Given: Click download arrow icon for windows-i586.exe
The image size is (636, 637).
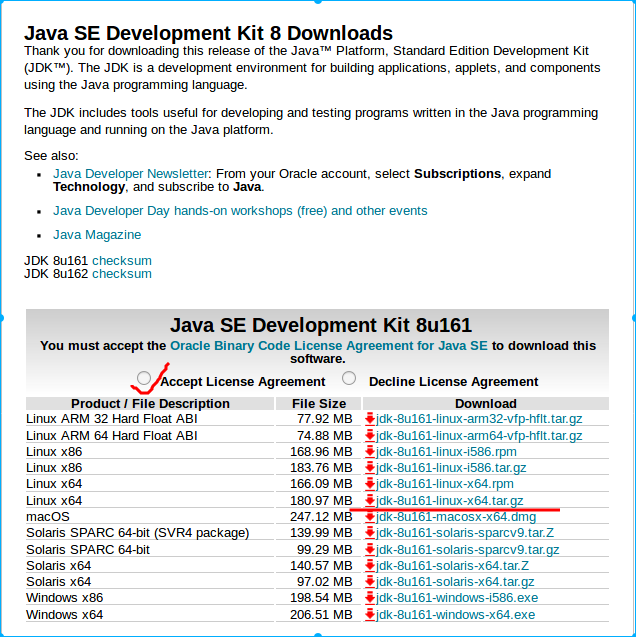Looking at the screenshot, I should pyautogui.click(x=370, y=598).
